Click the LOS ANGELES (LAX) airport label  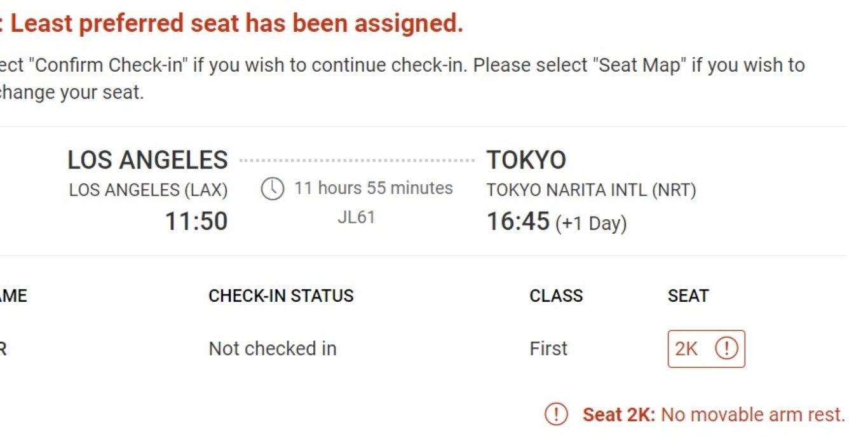pos(148,190)
